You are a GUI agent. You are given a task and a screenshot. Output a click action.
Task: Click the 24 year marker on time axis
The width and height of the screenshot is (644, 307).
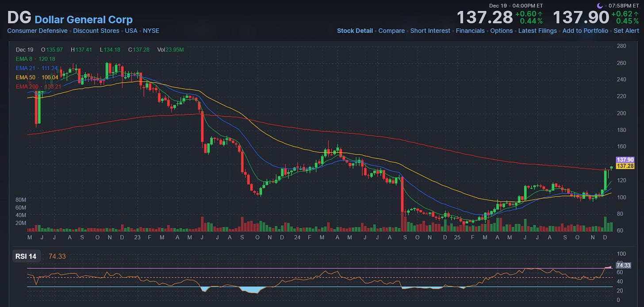298,238
